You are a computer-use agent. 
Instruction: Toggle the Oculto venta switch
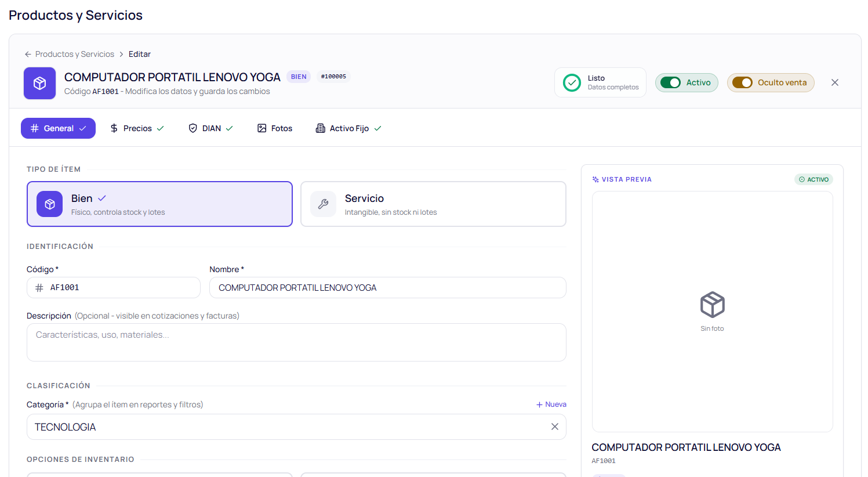click(x=742, y=82)
